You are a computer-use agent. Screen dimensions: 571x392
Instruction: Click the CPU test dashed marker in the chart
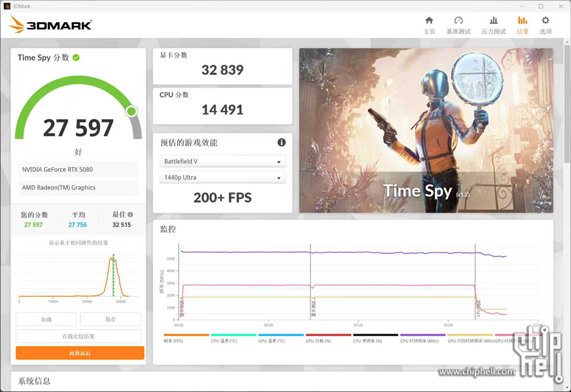click(475, 282)
